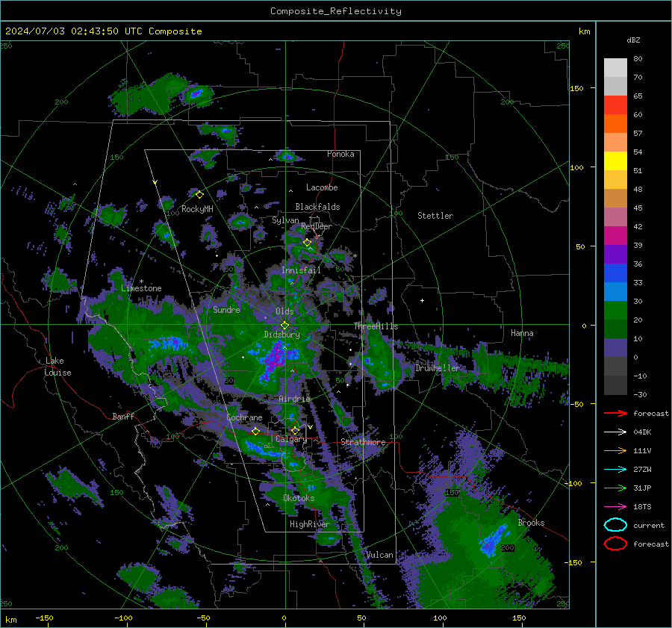Image resolution: width=672 pixels, height=628 pixels.
Task: Click the light blue swatch in dBZ scale
Action: click(615, 292)
